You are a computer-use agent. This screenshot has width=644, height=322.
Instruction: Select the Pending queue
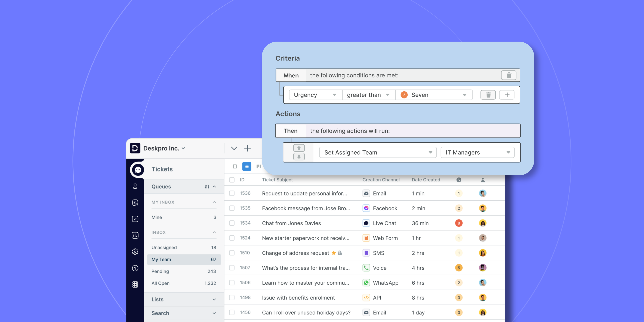point(184,272)
